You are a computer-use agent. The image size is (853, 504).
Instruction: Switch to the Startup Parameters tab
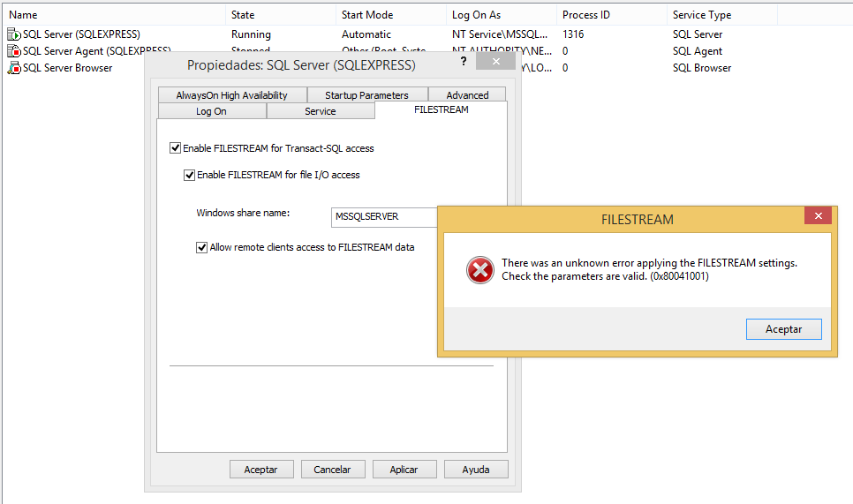367,95
